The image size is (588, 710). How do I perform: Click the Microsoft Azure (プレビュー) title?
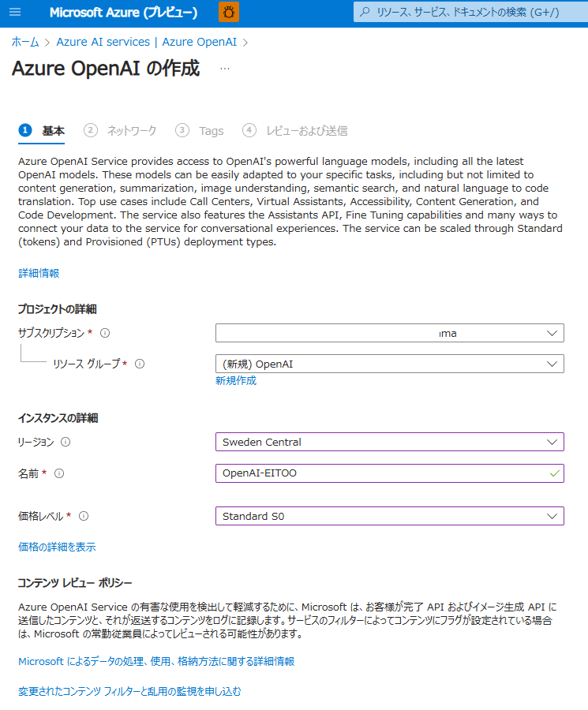[x=124, y=12]
